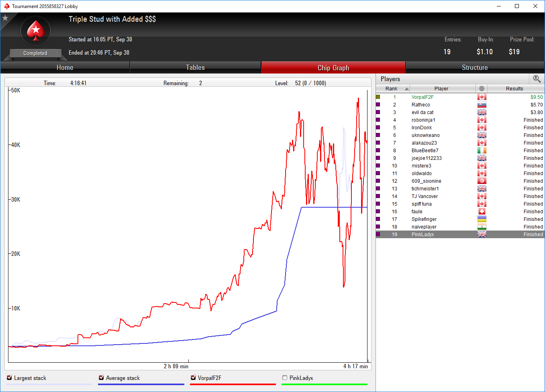Click the Canada flag beside TJ Vancover
Viewport: 545px width, 392px height.
tap(482, 196)
